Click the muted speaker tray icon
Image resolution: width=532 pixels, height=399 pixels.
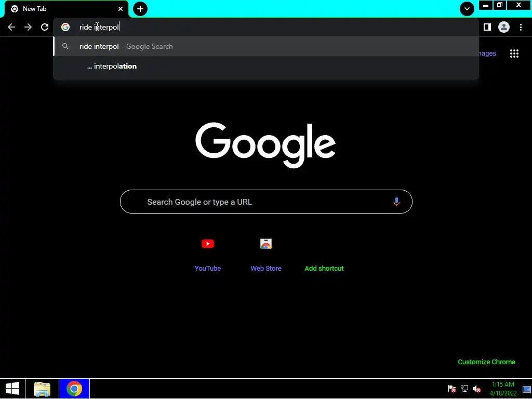[477, 389]
